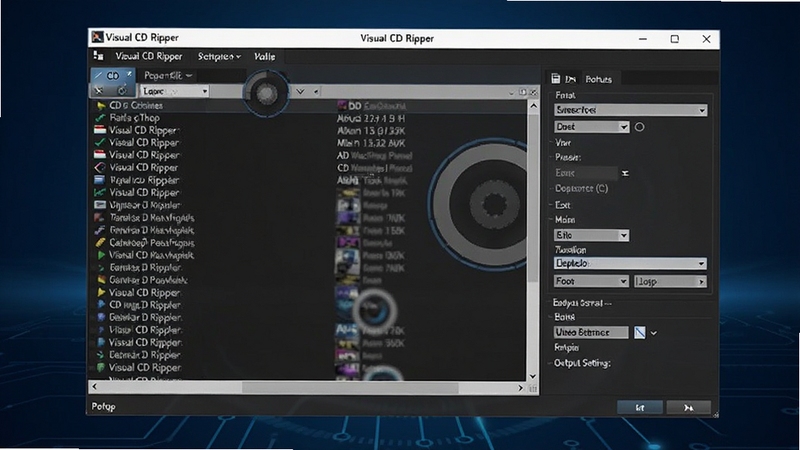
Task: Click the chevron next to the blue swatch
Action: click(654, 333)
